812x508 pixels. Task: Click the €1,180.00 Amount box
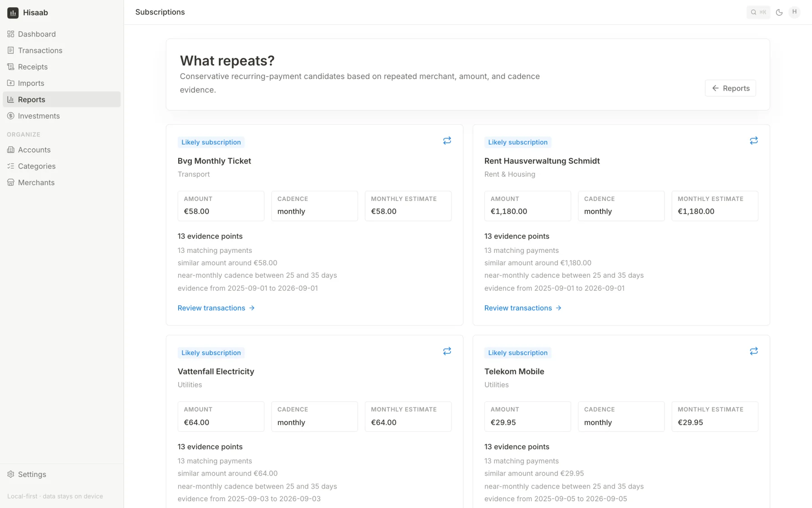tap(528, 206)
